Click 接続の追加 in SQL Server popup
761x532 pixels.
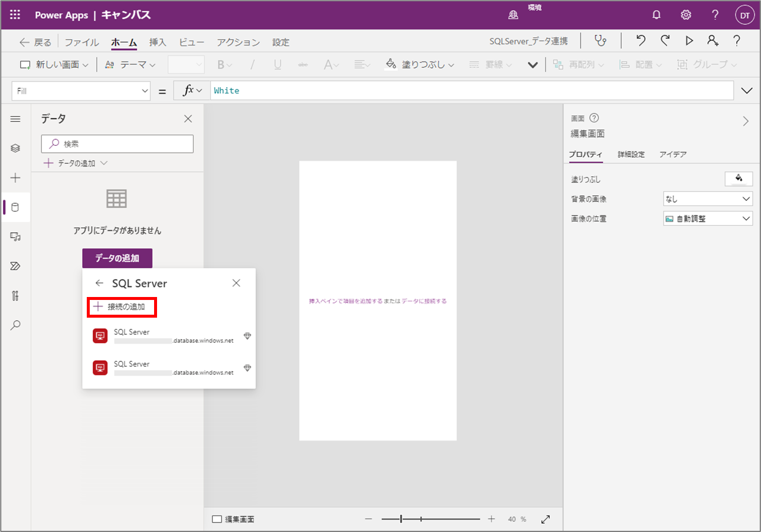point(122,306)
